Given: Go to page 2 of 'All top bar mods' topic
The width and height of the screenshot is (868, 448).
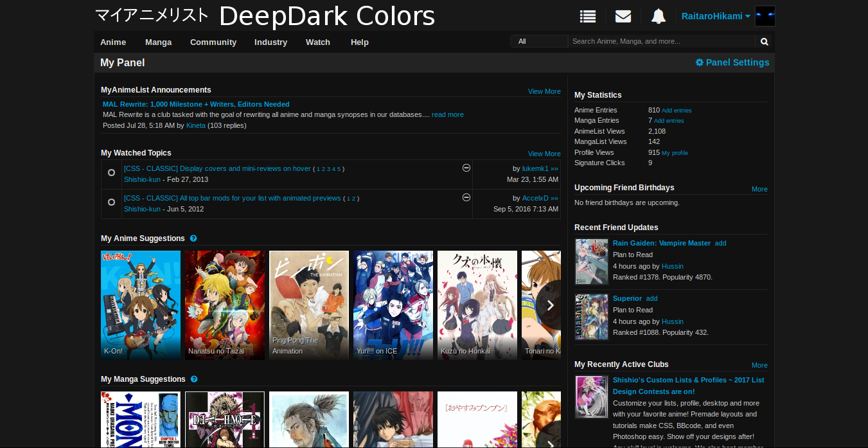Looking at the screenshot, I should pyautogui.click(x=353, y=199).
